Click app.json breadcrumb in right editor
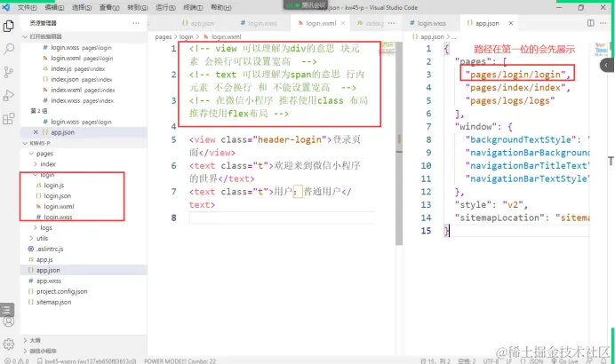This screenshot has width=615, height=364. 432,36
